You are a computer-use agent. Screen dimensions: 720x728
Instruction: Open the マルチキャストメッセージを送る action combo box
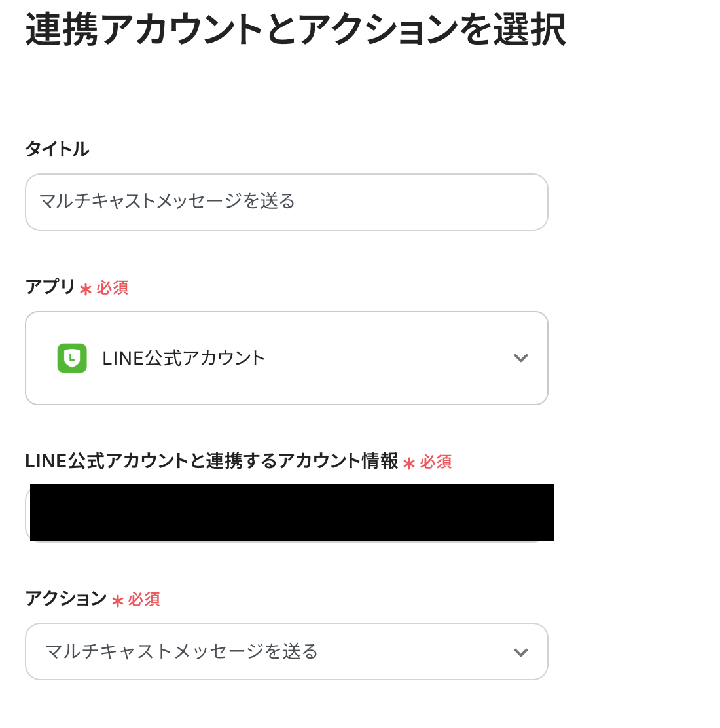[262, 651]
